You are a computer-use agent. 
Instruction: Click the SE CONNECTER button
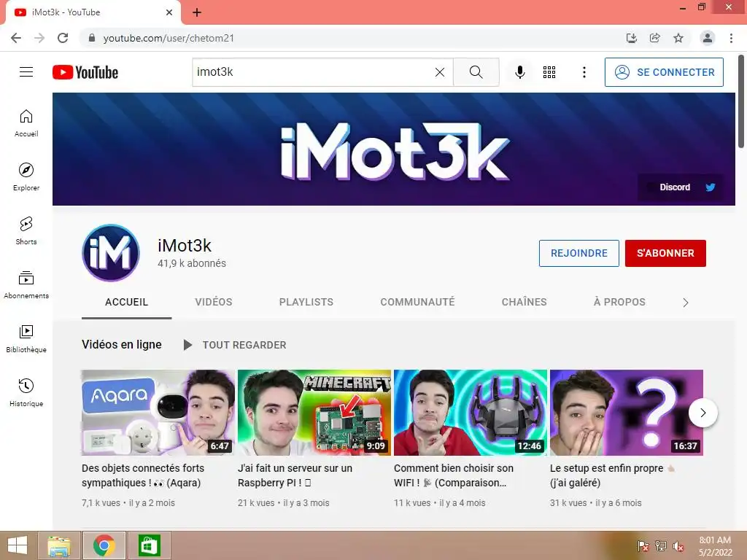664,72
